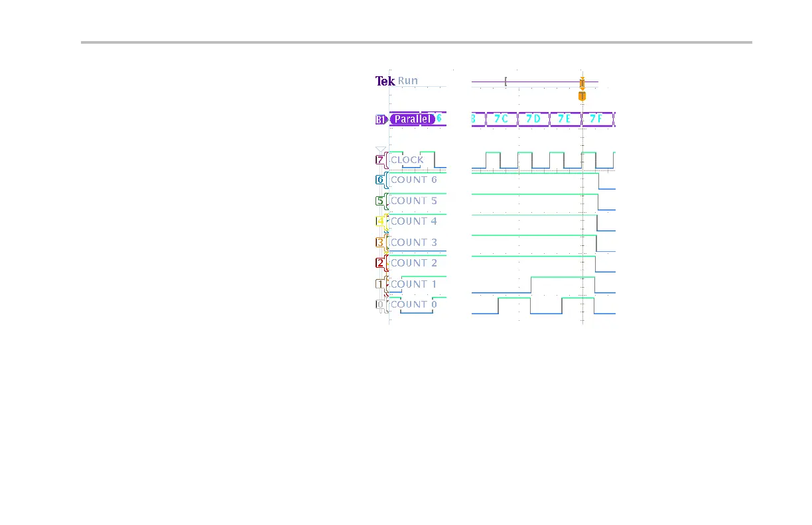812x525 pixels.
Task: Select the Parallel bus label
Action: [x=412, y=119]
